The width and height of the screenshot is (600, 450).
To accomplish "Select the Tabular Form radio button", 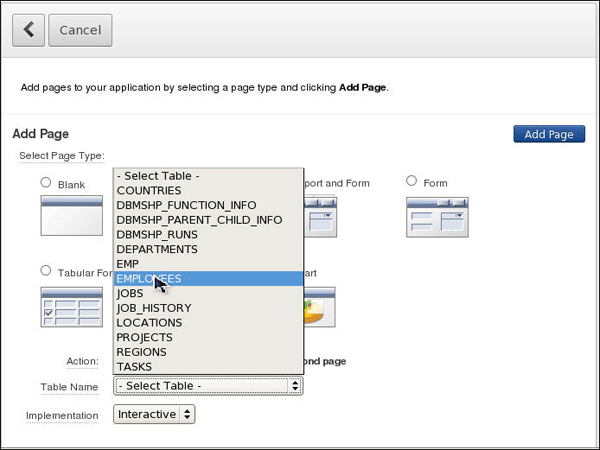I will click(x=46, y=271).
